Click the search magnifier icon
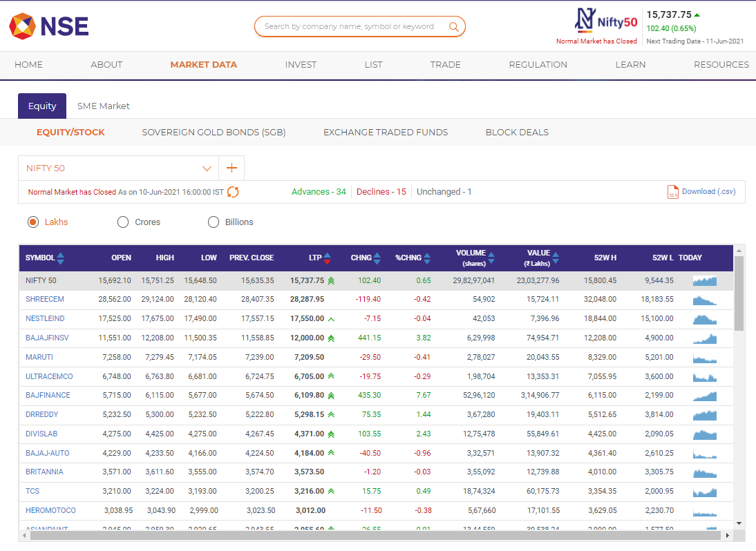 [454, 26]
